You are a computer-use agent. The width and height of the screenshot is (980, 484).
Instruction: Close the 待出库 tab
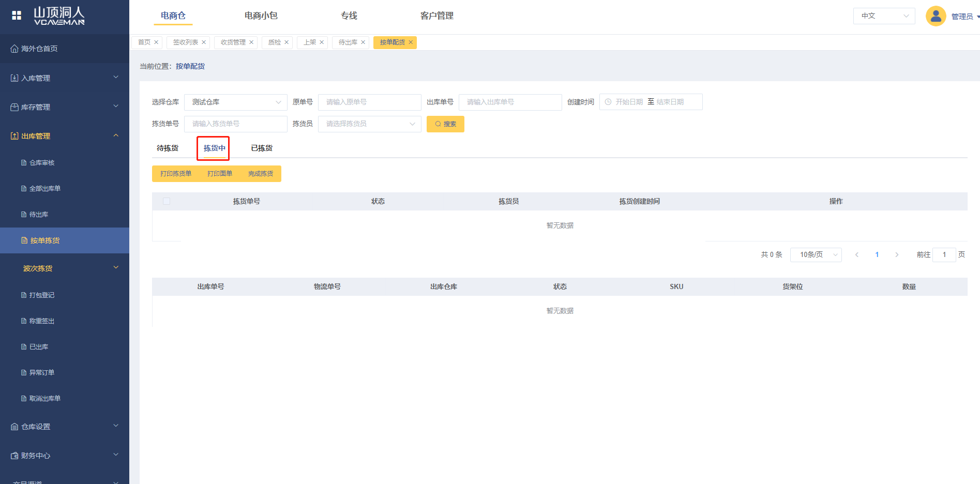363,42
